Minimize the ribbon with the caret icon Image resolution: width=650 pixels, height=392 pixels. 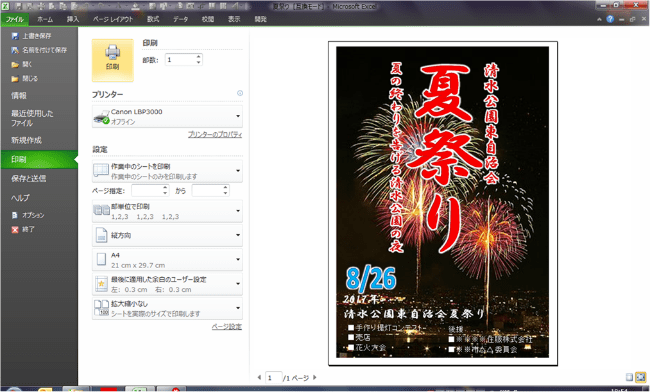599,19
